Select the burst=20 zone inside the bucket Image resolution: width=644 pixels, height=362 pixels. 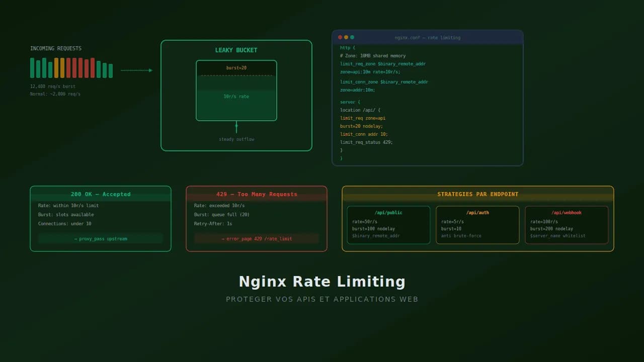[x=236, y=67]
